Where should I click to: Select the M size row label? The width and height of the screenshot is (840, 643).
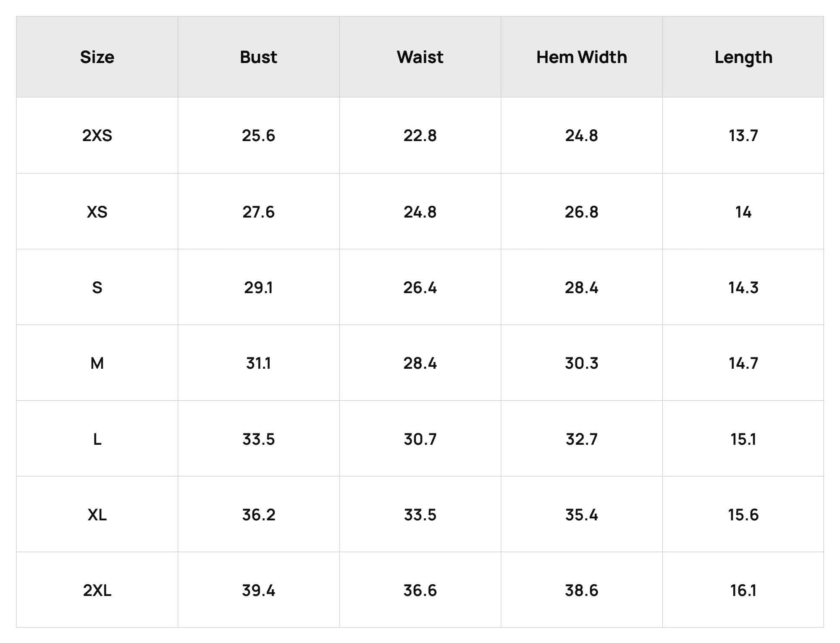tap(97, 363)
